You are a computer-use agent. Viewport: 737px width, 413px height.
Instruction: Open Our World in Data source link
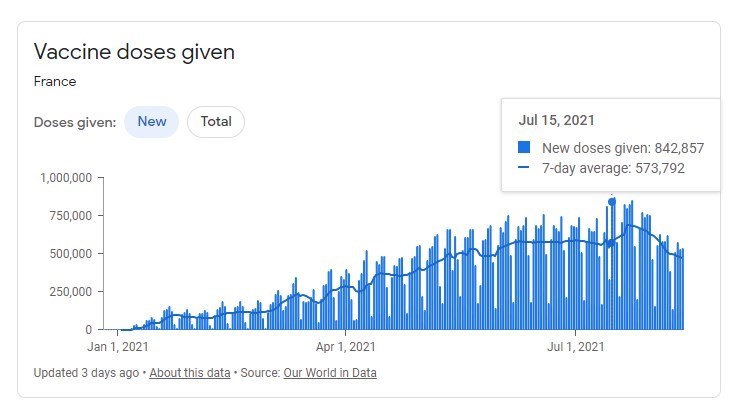coord(329,373)
